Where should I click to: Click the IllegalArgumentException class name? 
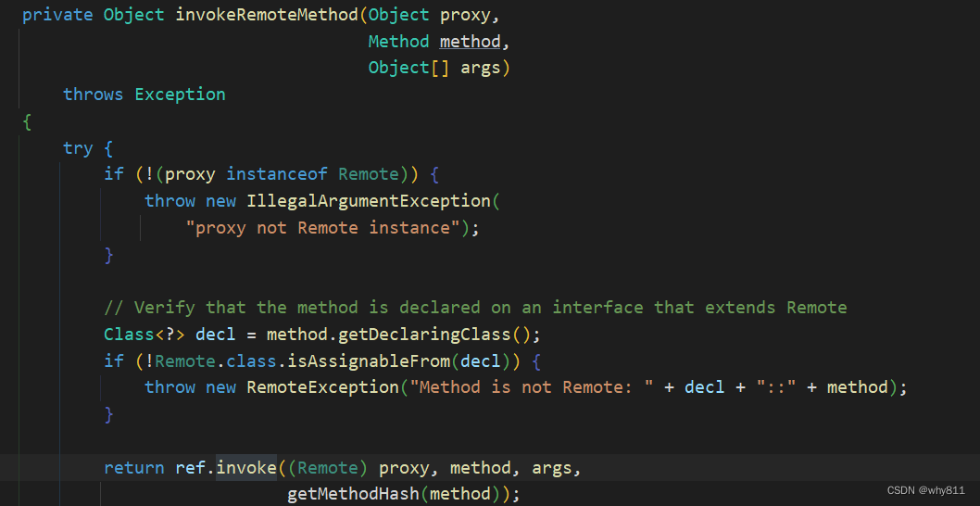point(369,201)
